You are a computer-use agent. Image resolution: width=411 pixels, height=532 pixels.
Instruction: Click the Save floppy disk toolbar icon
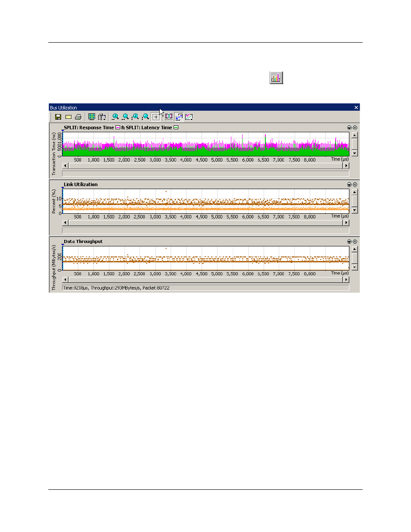click(x=58, y=117)
